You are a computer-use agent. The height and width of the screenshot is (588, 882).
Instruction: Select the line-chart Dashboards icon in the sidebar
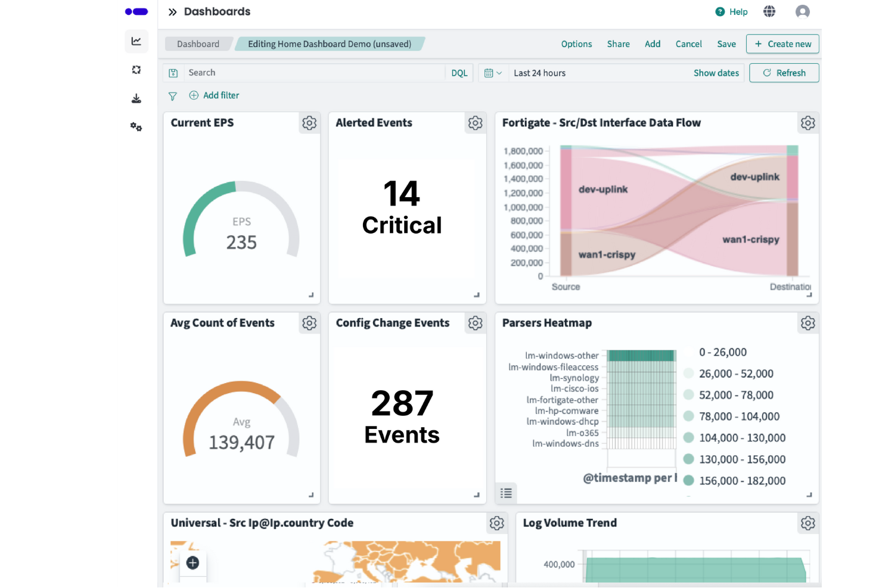tap(136, 42)
